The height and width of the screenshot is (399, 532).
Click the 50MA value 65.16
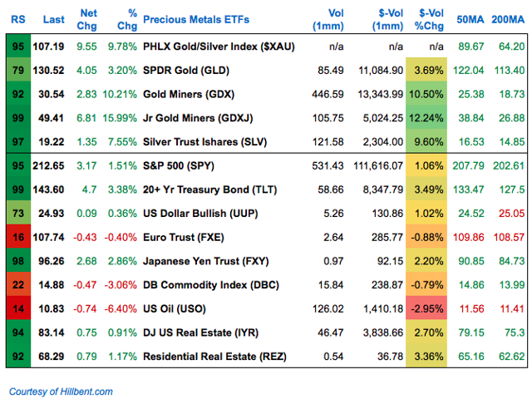click(x=471, y=357)
